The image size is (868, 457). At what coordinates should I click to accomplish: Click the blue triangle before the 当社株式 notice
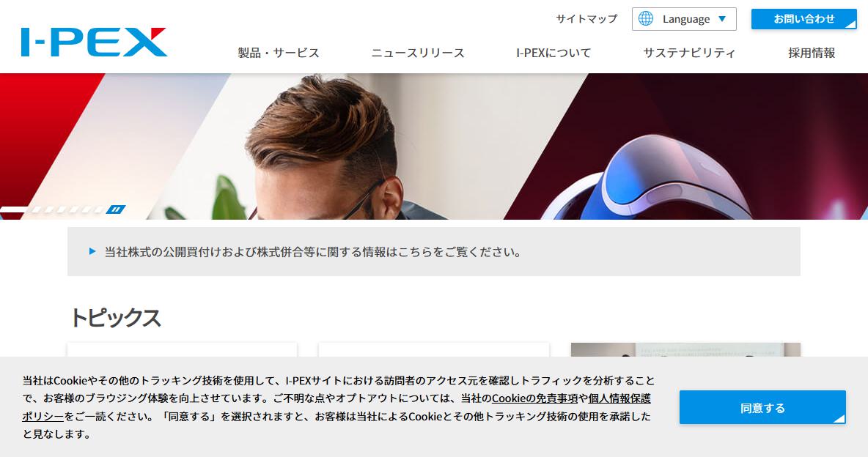point(92,252)
